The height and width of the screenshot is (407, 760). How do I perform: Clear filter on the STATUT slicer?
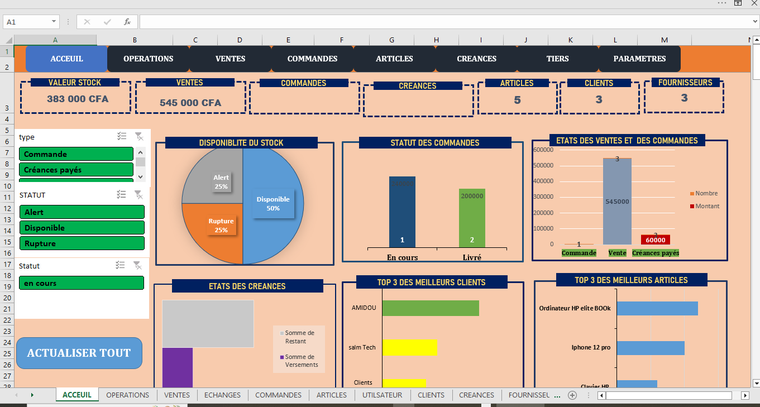tap(139, 195)
